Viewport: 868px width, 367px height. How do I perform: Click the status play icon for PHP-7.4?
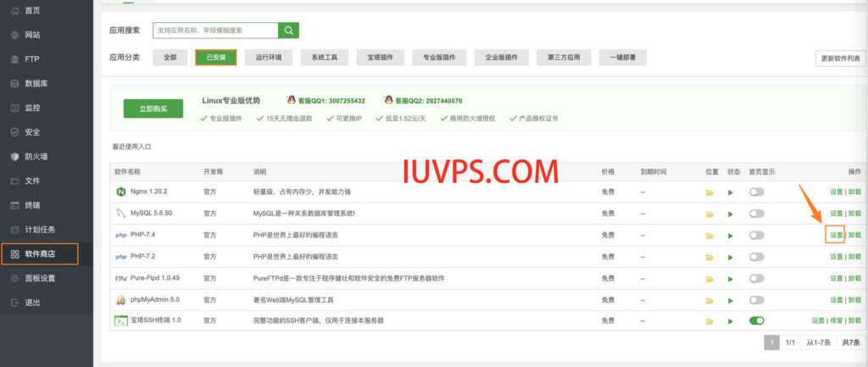tap(731, 236)
